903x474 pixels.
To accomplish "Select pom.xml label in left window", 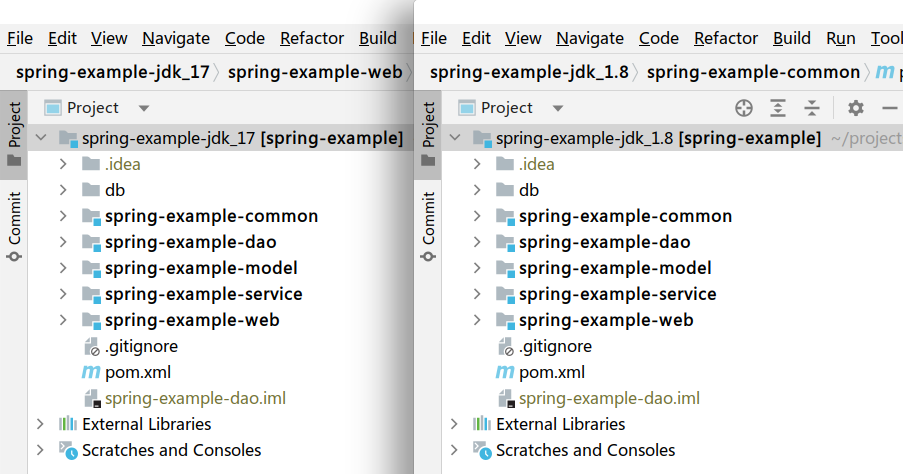I will point(138,373).
